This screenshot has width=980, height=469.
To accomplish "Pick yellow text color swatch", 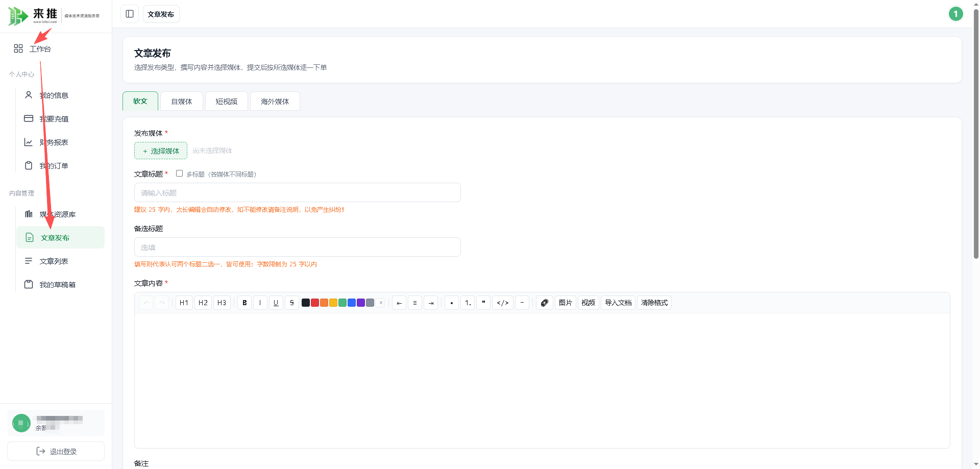I will (x=333, y=303).
